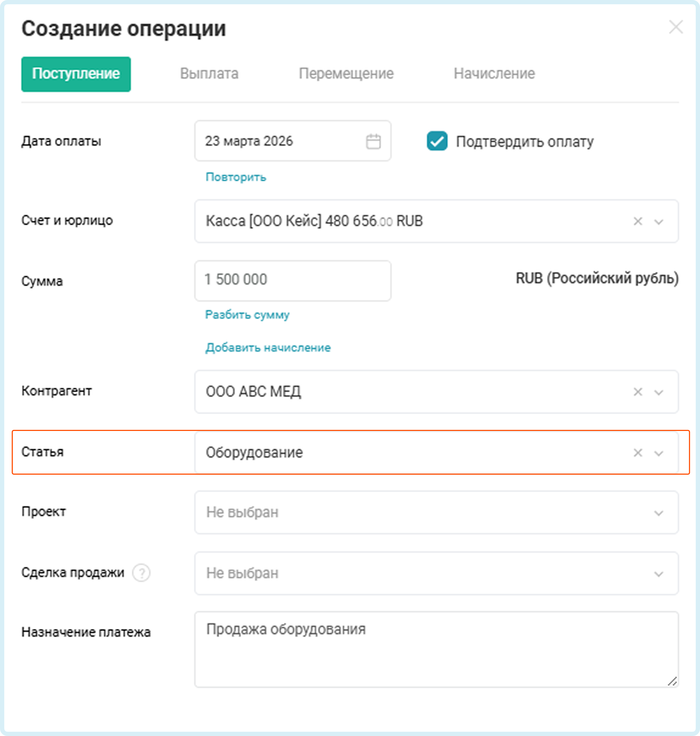The width and height of the screenshot is (700, 736).
Task: Click the Повторить link
Action: pos(236,177)
